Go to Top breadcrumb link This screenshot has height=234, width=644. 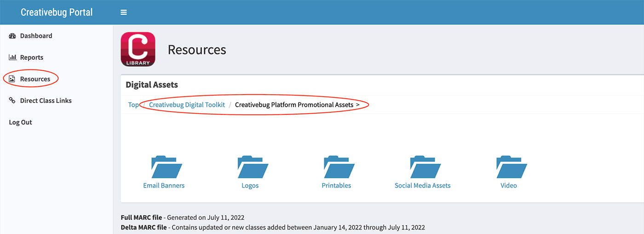click(133, 105)
